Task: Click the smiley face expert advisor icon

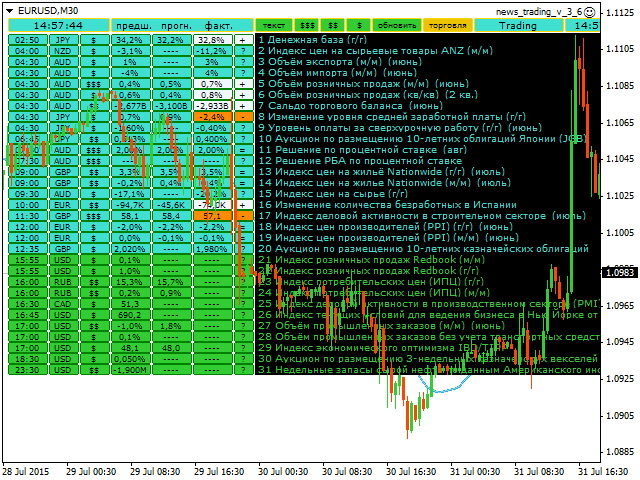Action: click(x=589, y=12)
